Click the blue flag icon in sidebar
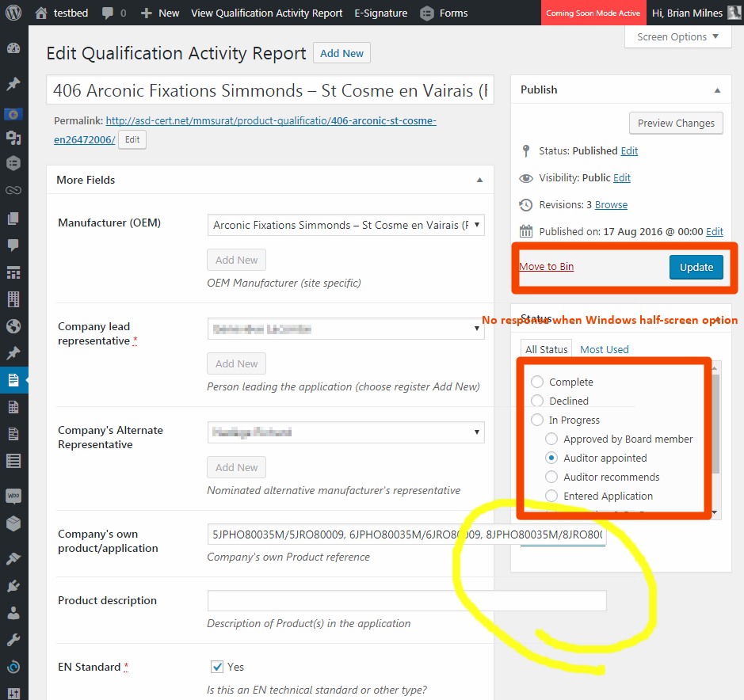Viewport: 744px width, 700px height. (13, 114)
